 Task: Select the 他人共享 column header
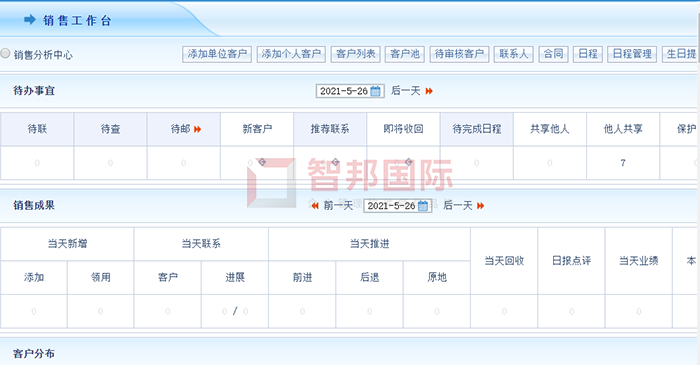(x=623, y=129)
